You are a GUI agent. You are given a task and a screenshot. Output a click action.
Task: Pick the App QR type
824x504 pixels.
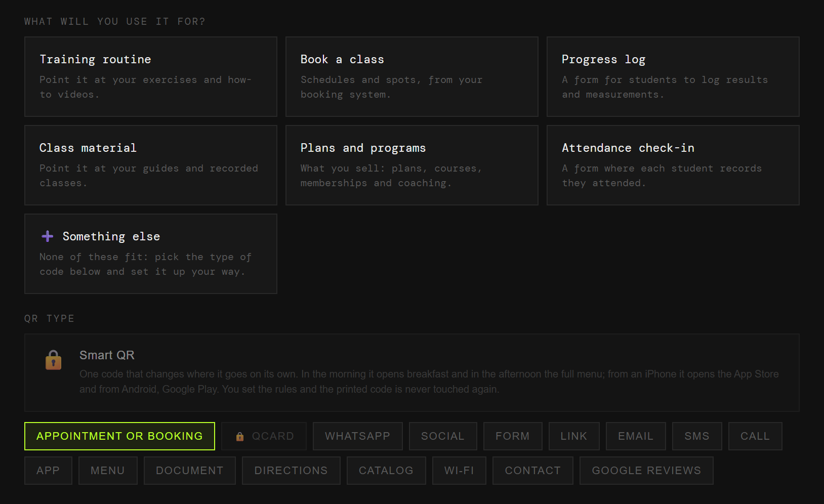(48, 471)
